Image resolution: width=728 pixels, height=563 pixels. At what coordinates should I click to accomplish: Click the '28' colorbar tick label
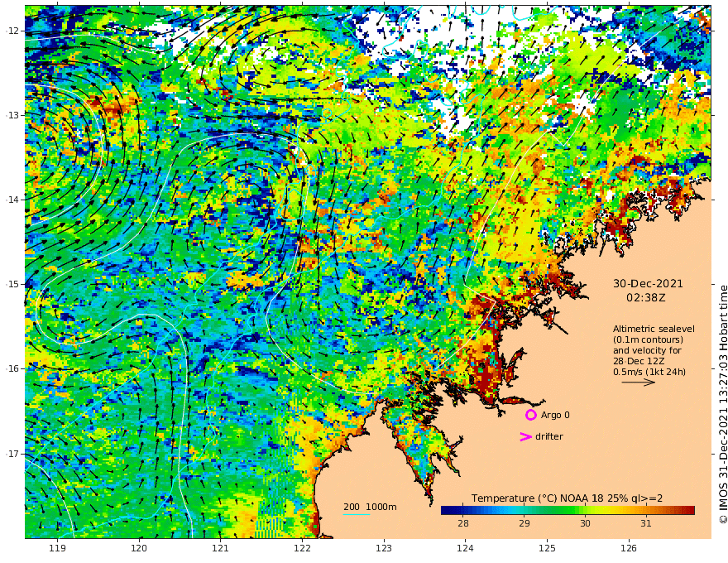(x=463, y=523)
